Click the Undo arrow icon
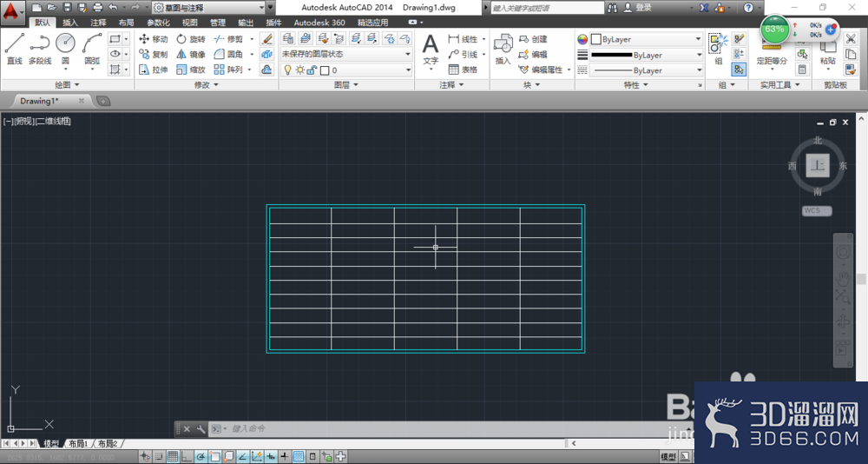 (114, 7)
